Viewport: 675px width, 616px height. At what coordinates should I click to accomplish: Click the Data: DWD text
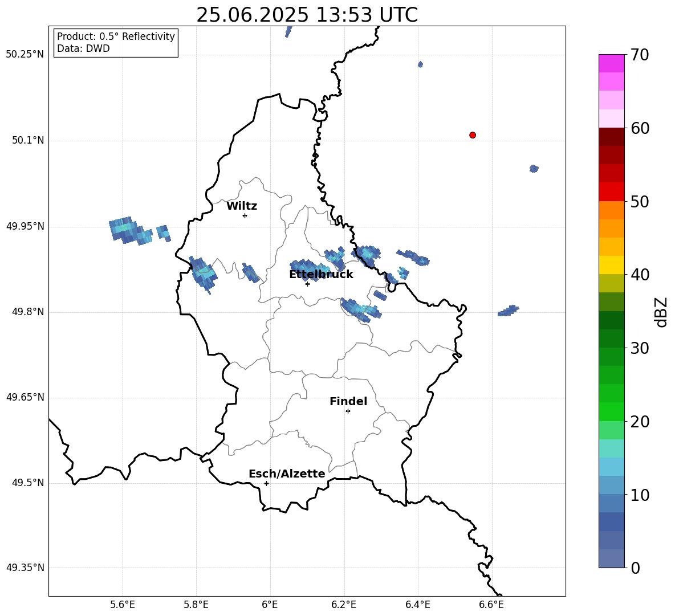pos(83,48)
